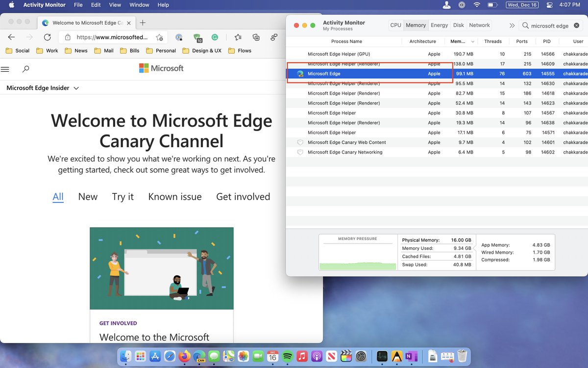The image size is (588, 368).
Task: Open the green shield extension with badge 10
Action: 197,38
